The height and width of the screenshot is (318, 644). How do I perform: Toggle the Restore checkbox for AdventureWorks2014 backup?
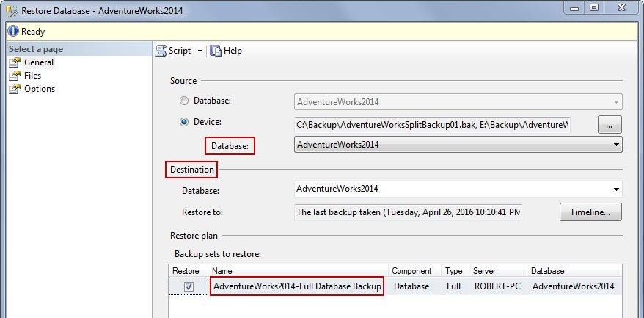click(x=189, y=286)
